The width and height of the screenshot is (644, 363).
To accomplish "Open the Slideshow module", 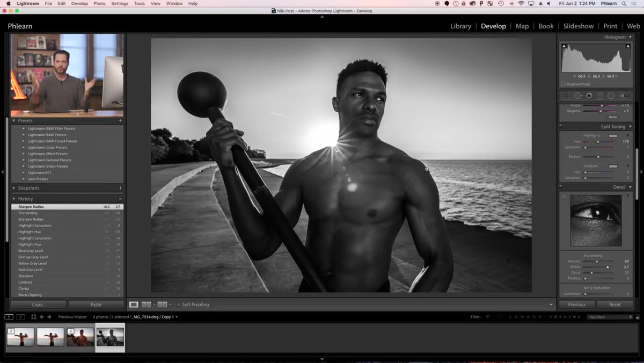I will (579, 26).
